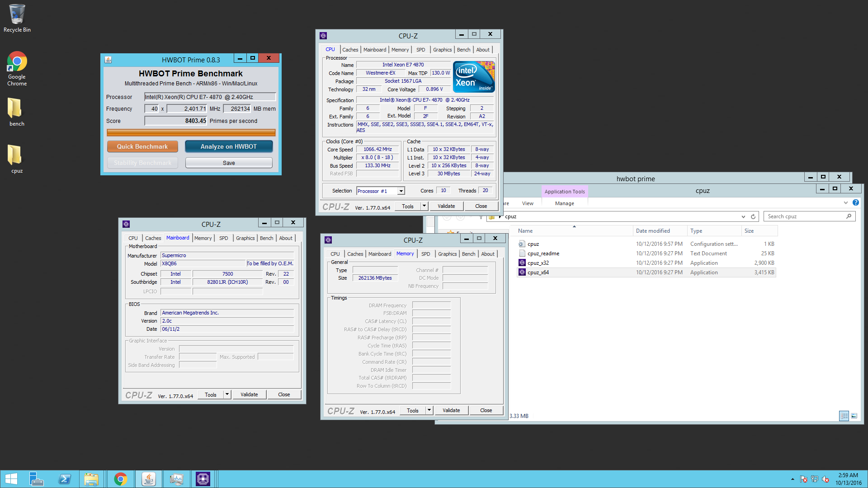Switch to the details view layout icon
868x488 pixels.
844,416
